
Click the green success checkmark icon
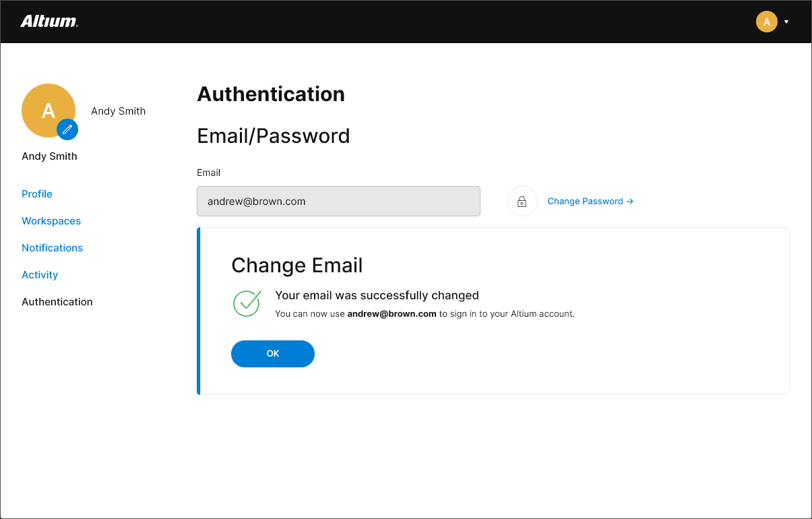click(247, 303)
